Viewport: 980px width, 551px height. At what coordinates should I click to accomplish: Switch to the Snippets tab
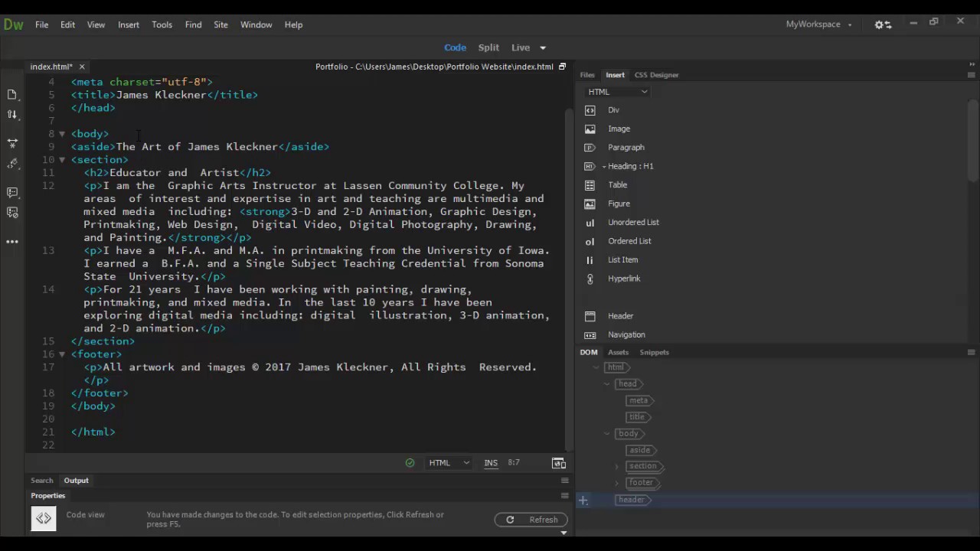(x=654, y=352)
